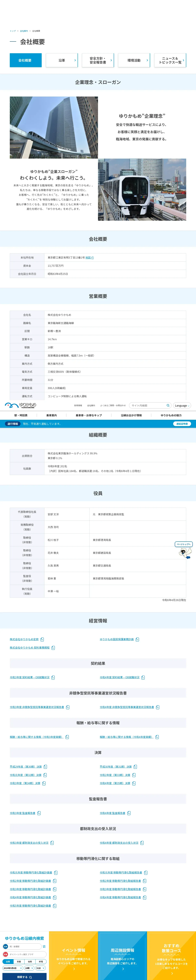Screen dimensions: 196x980
Task: Open PDF icon for 報酬・給与等に関する情報(令和4年度実績)
Action: pos(157,737)
